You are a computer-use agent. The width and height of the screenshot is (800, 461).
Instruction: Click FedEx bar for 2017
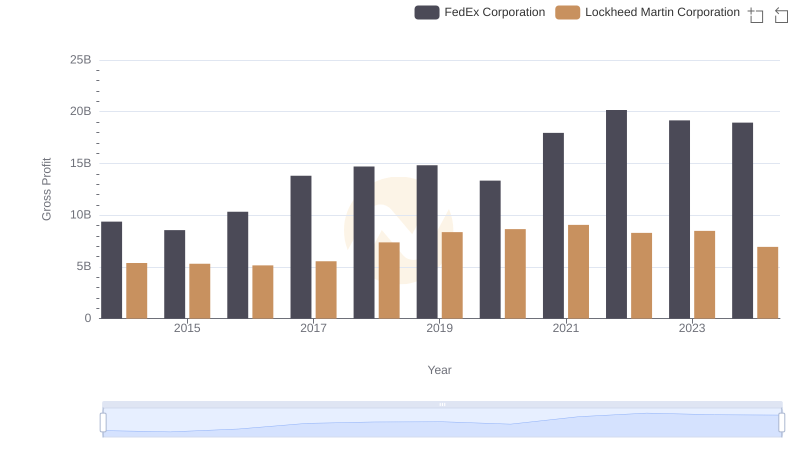pyautogui.click(x=301, y=247)
